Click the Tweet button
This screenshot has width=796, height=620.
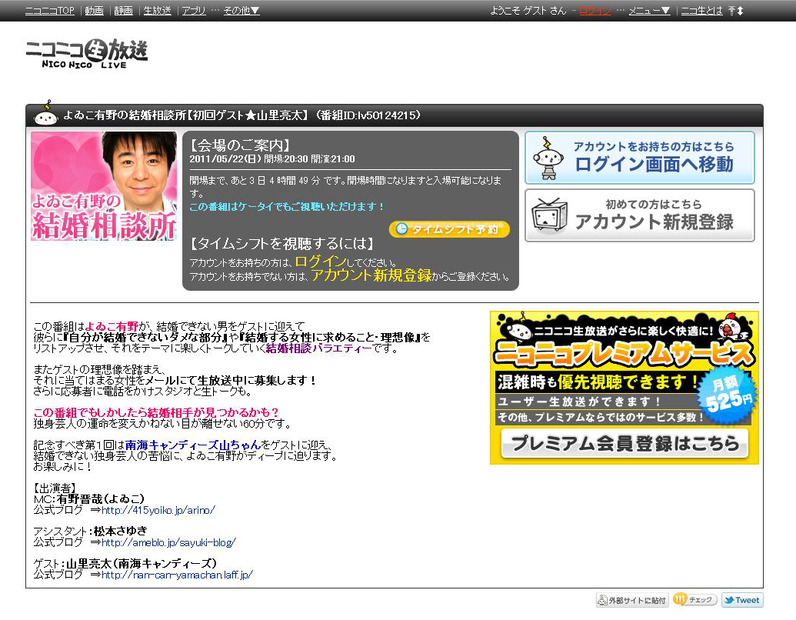(742, 600)
